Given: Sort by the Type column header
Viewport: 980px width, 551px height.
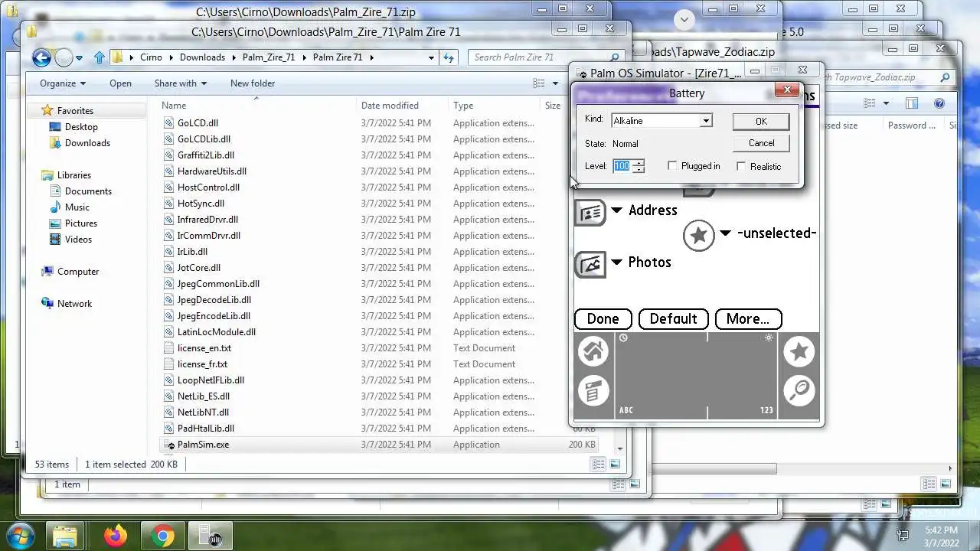Looking at the screenshot, I should point(495,106).
